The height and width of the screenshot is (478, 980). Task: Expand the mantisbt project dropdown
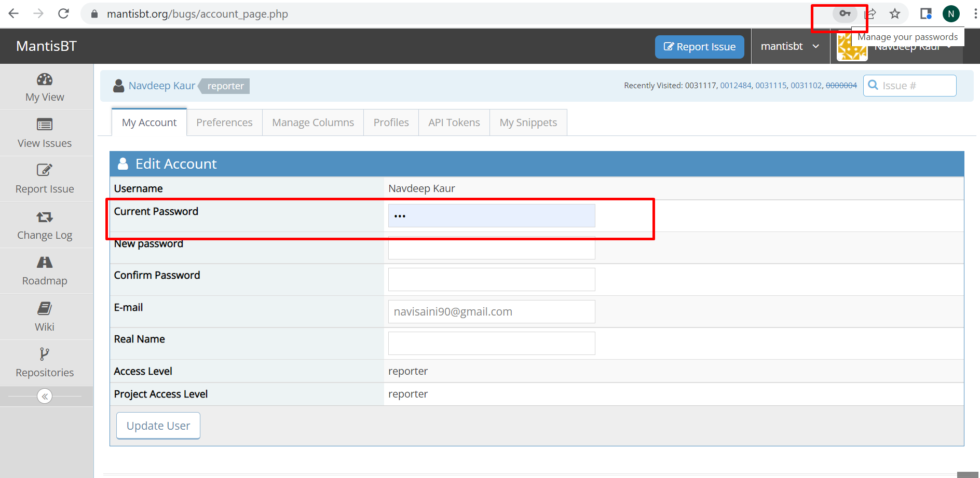coord(790,47)
